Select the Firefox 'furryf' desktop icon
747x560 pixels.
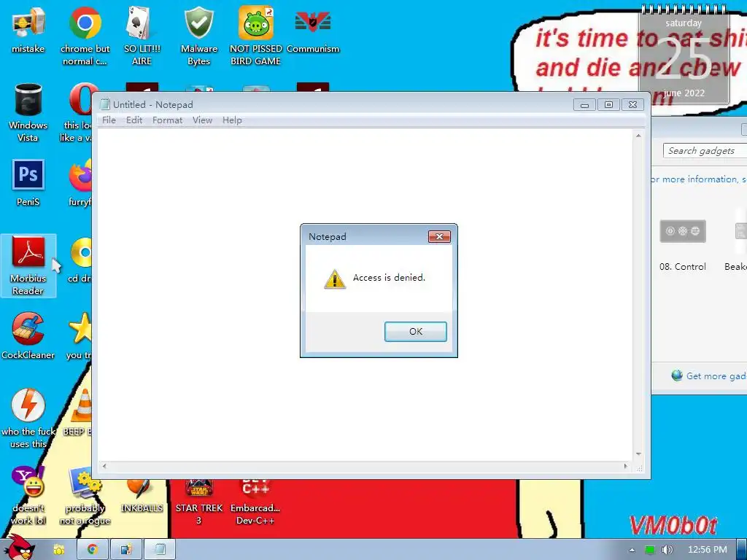[80, 183]
